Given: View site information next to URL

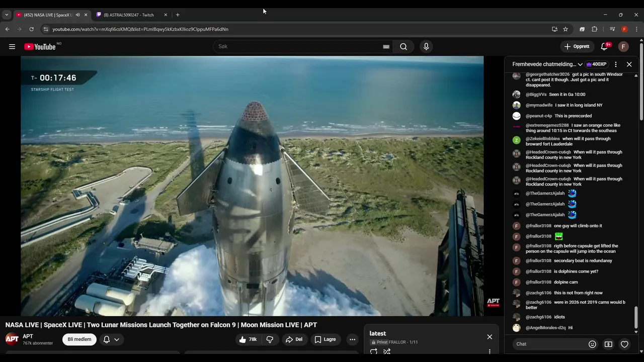Looking at the screenshot, I should 46,29.
